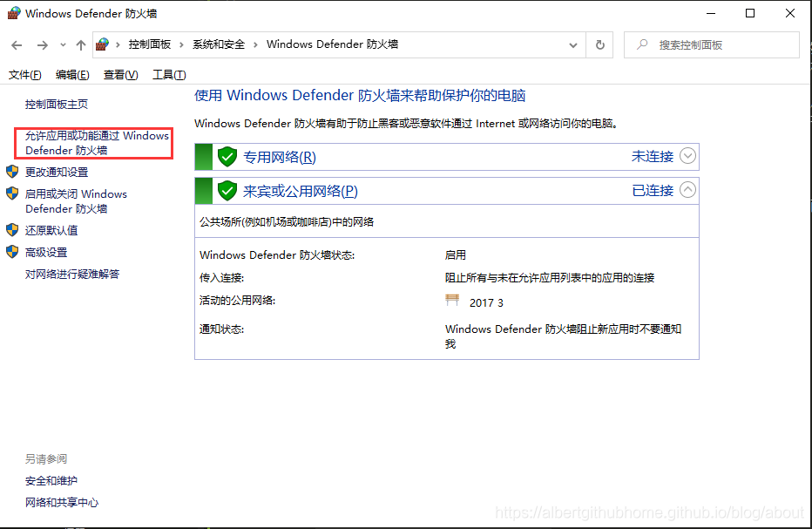Screen dimensions: 812x529
Task: Click shield icon beside 还原默认值
Action: click(x=12, y=229)
